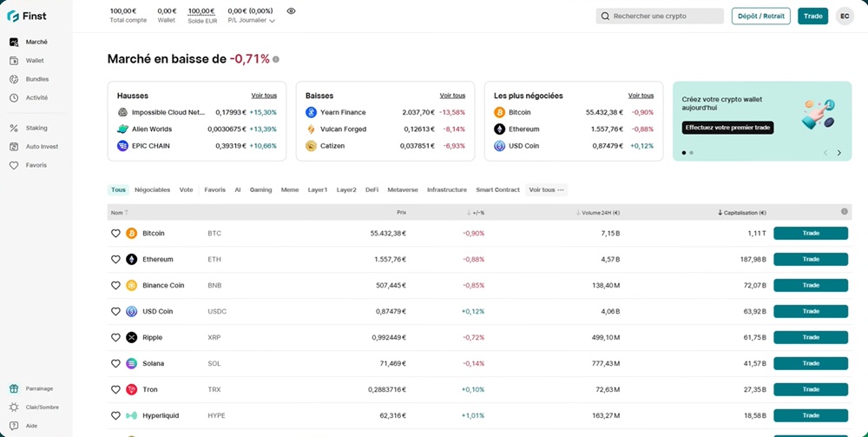Click the Rechercher une crypto field

(x=660, y=16)
